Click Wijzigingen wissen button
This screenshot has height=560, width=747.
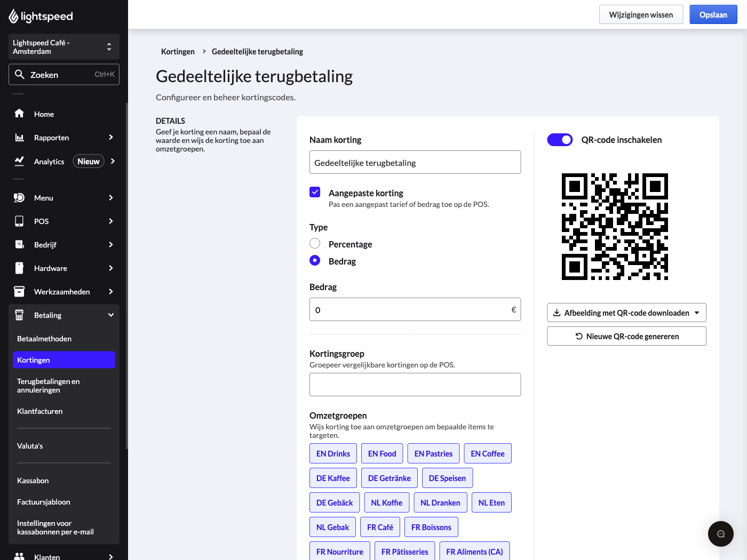point(641,14)
